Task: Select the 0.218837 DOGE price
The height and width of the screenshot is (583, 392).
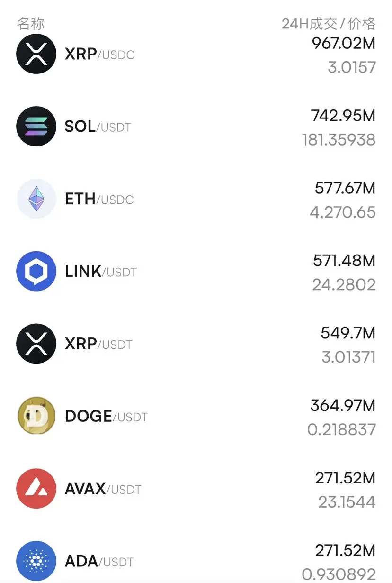Action: pyautogui.click(x=341, y=430)
